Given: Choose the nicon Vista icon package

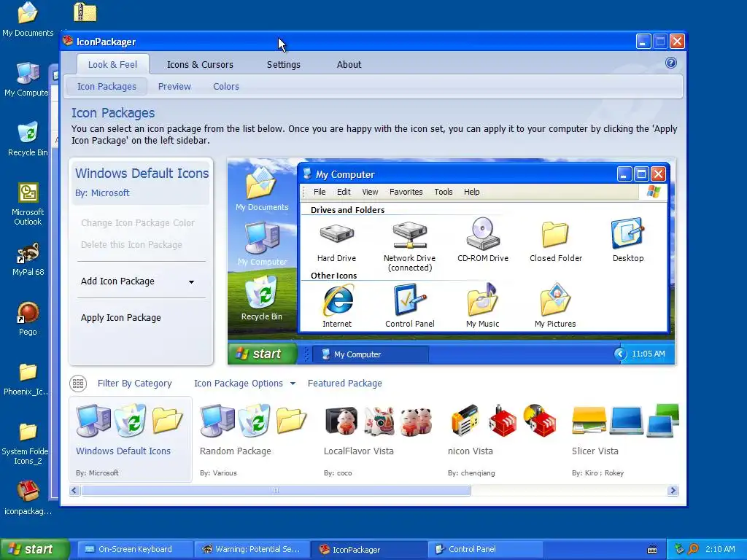Looking at the screenshot, I should click(502, 440).
